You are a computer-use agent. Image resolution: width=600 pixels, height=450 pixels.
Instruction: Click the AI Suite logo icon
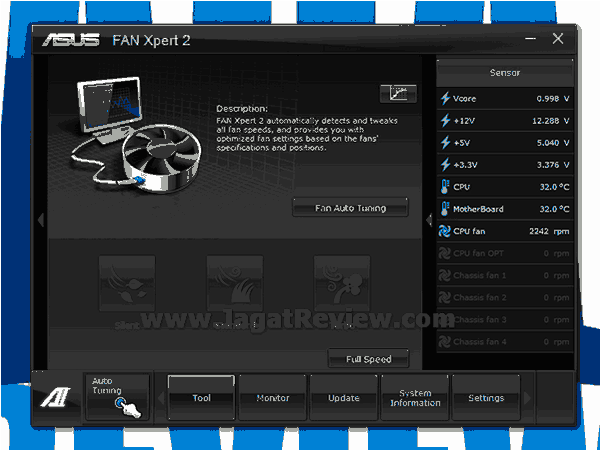(56, 397)
